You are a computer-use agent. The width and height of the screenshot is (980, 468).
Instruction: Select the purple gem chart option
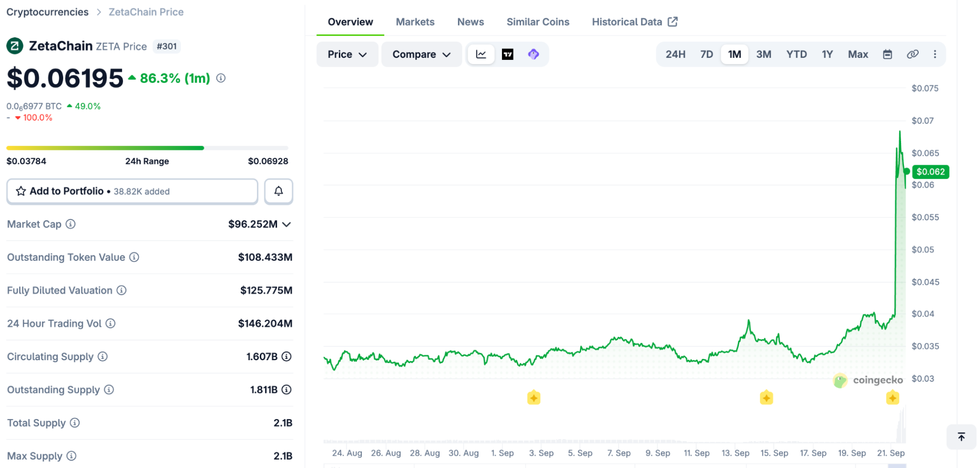tap(533, 54)
